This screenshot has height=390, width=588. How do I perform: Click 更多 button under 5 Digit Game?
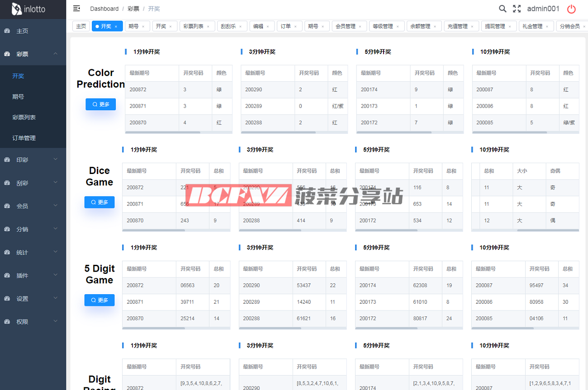[x=100, y=300]
